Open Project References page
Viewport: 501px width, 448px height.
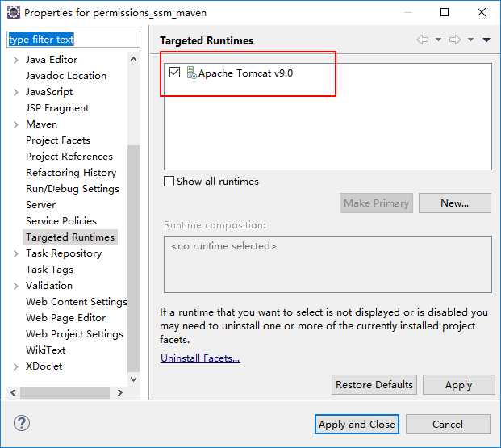[x=69, y=157]
